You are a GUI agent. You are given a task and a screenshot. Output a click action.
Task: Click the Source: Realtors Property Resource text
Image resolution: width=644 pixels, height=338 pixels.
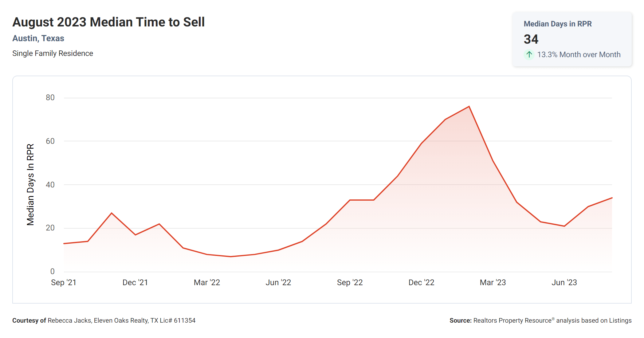pos(540,320)
